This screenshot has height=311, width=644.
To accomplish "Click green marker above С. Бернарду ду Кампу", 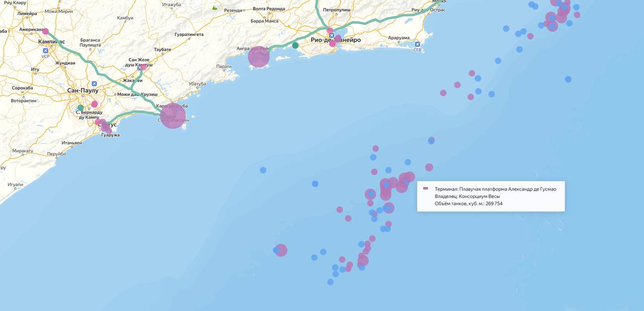I will coord(80,108).
